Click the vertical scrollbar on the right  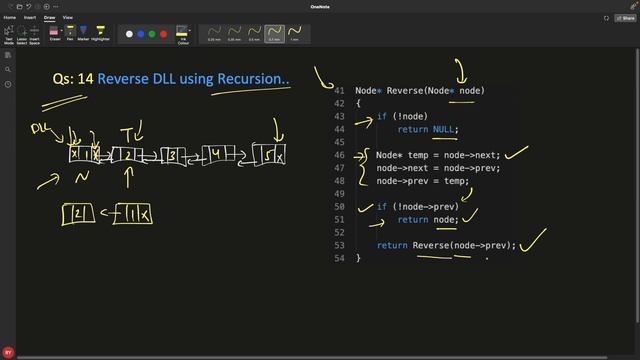637,186
